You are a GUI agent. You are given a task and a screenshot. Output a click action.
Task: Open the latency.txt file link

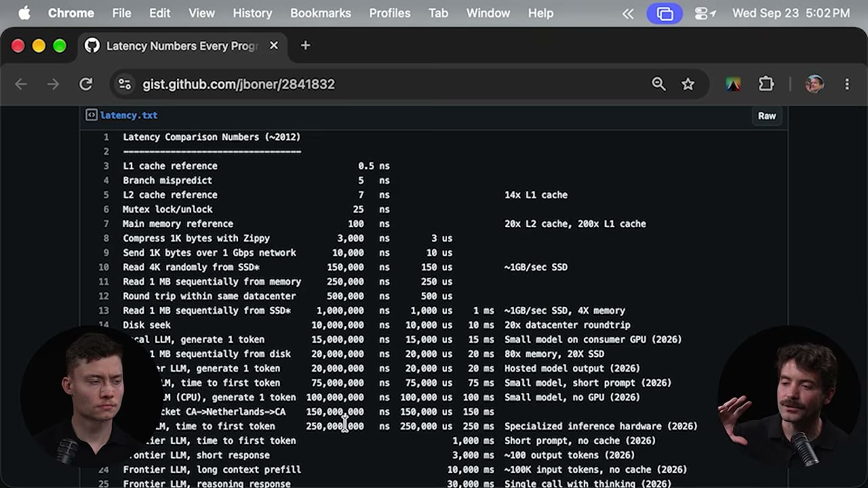(129, 115)
